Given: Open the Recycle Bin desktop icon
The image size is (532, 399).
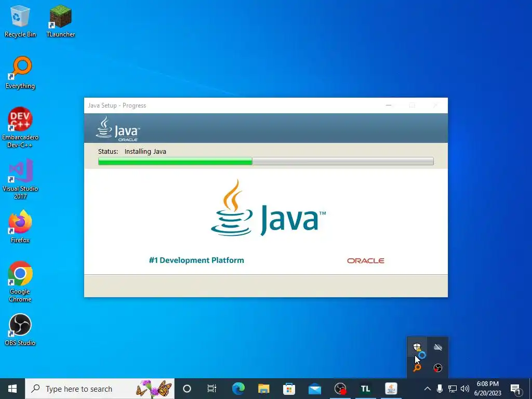Looking at the screenshot, I should [x=20, y=21].
